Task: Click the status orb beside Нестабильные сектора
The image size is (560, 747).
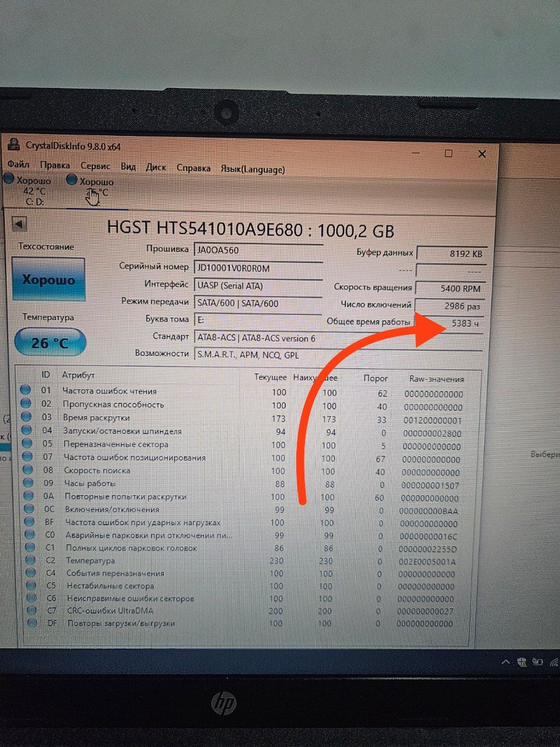Action: [x=32, y=585]
